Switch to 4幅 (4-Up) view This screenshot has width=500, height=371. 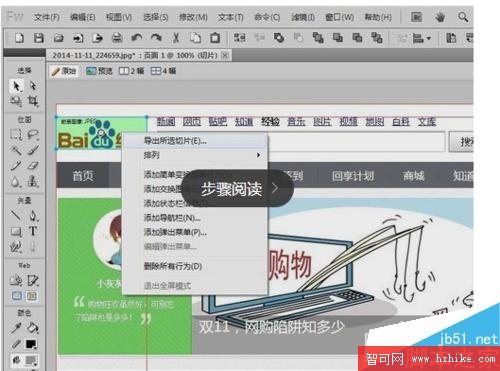(163, 71)
